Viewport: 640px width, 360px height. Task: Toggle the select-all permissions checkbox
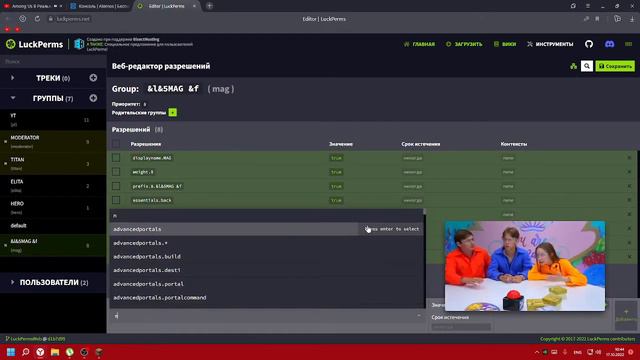[x=116, y=144]
